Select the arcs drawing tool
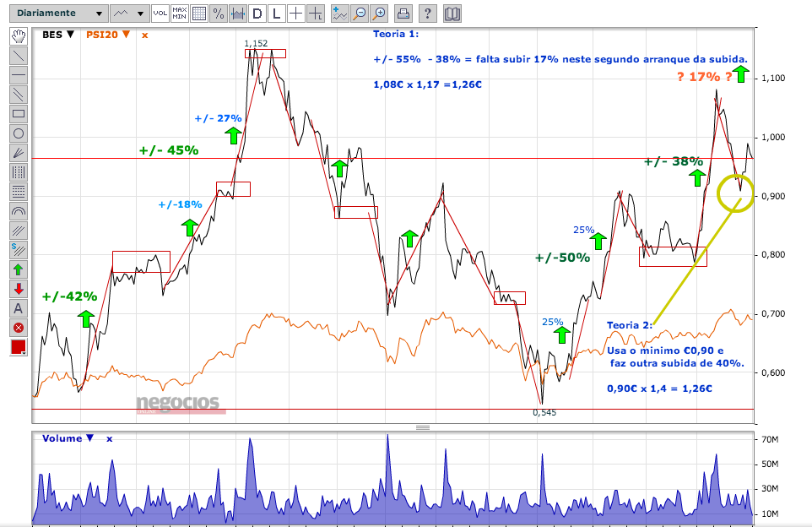812x527 pixels. (19, 211)
